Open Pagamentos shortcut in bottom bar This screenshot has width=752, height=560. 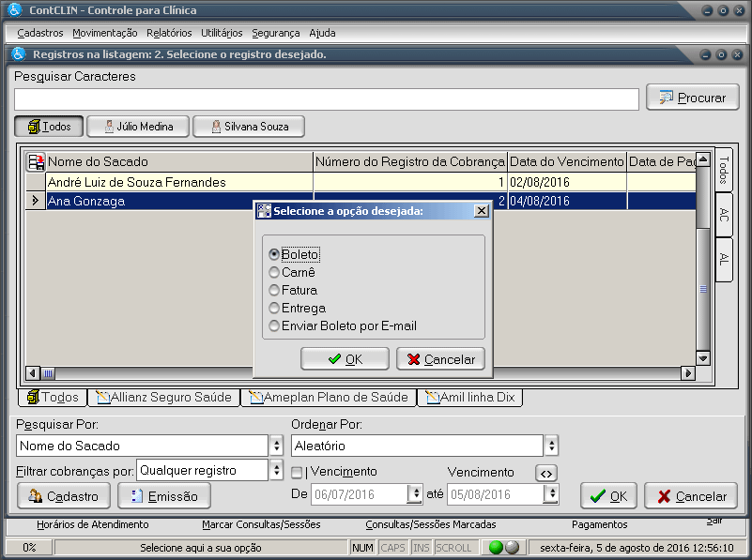600,524
